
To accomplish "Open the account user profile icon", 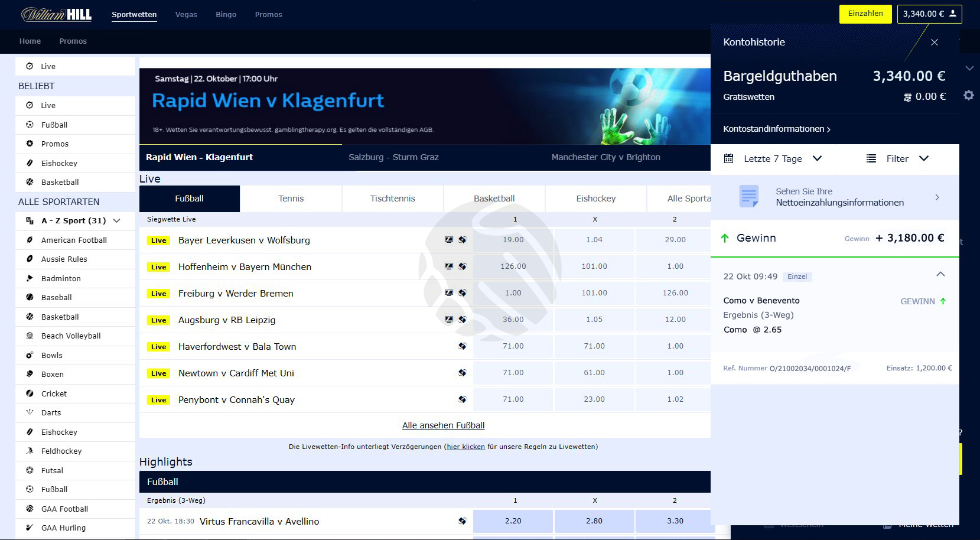I will tap(952, 14).
